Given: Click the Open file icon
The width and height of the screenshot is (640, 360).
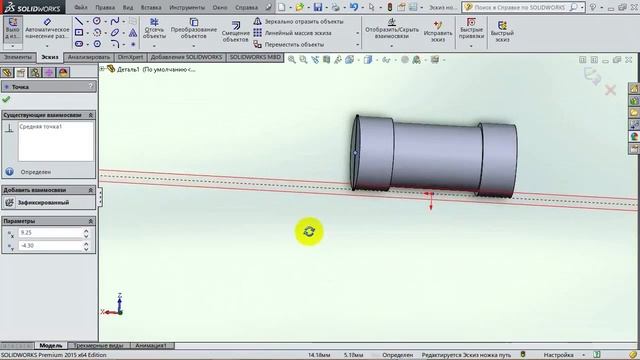Looking at the screenshot, I should 300,7.
